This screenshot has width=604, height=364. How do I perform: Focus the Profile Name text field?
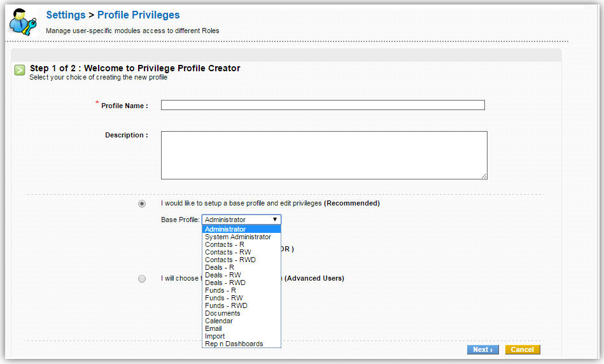[323, 105]
